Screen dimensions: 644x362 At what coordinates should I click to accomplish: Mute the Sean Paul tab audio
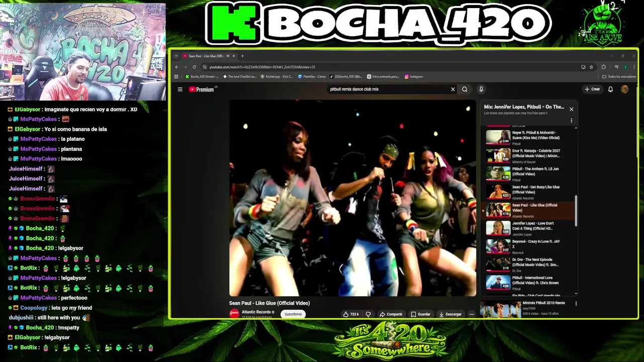pos(227,56)
